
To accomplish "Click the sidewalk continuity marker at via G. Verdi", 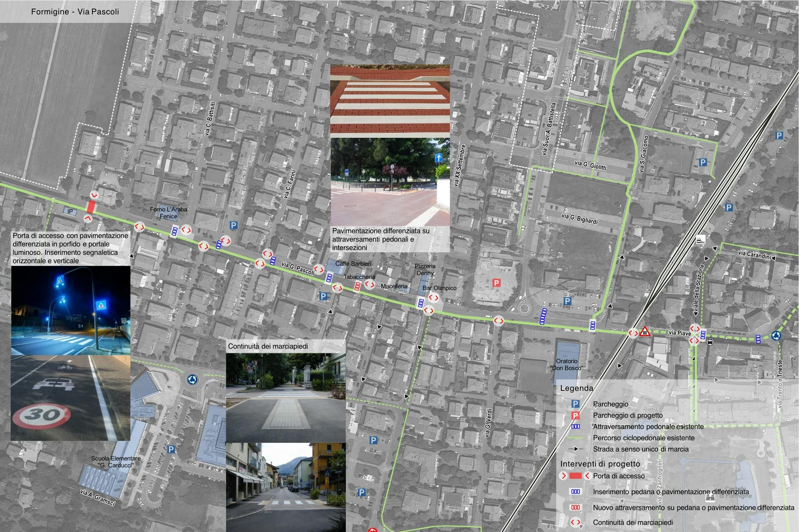I will 498,321.
